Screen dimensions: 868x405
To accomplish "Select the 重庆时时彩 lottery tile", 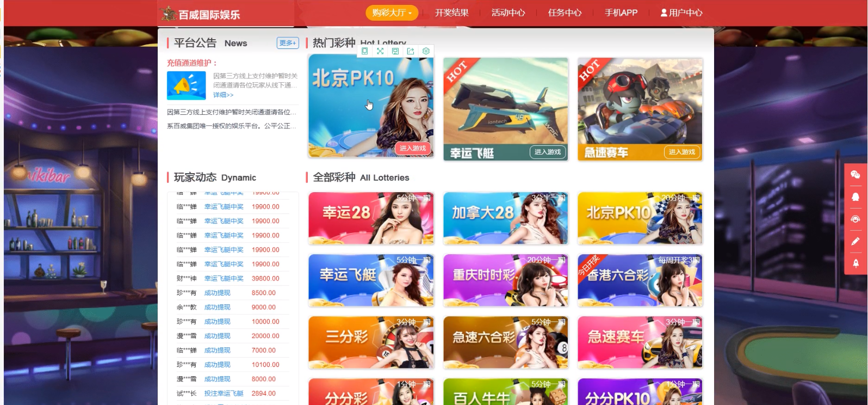I will click(x=505, y=280).
